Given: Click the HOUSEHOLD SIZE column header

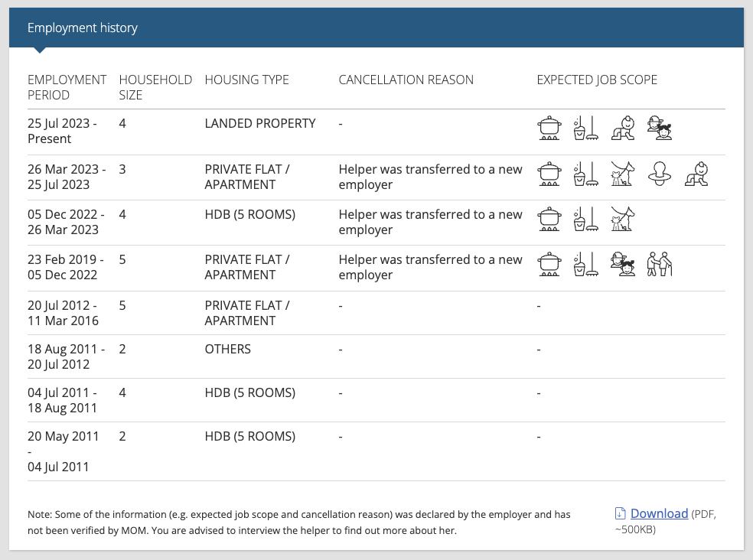Looking at the screenshot, I should (x=155, y=87).
